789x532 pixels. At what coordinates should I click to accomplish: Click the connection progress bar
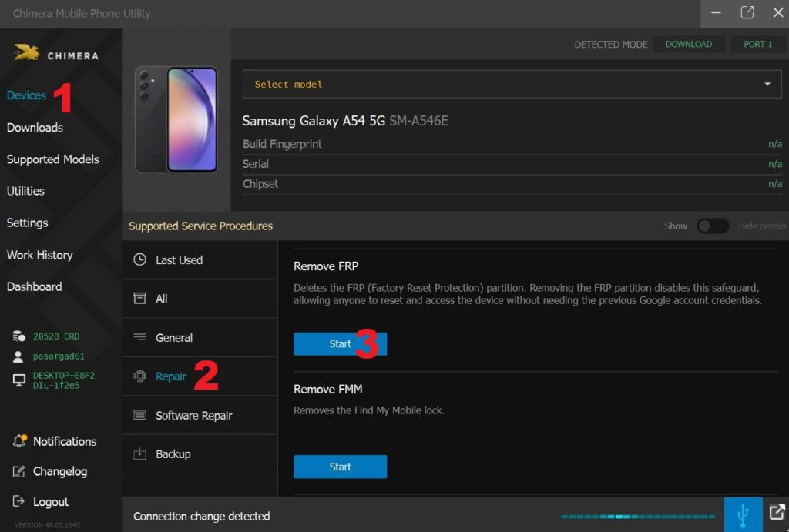[x=638, y=517]
